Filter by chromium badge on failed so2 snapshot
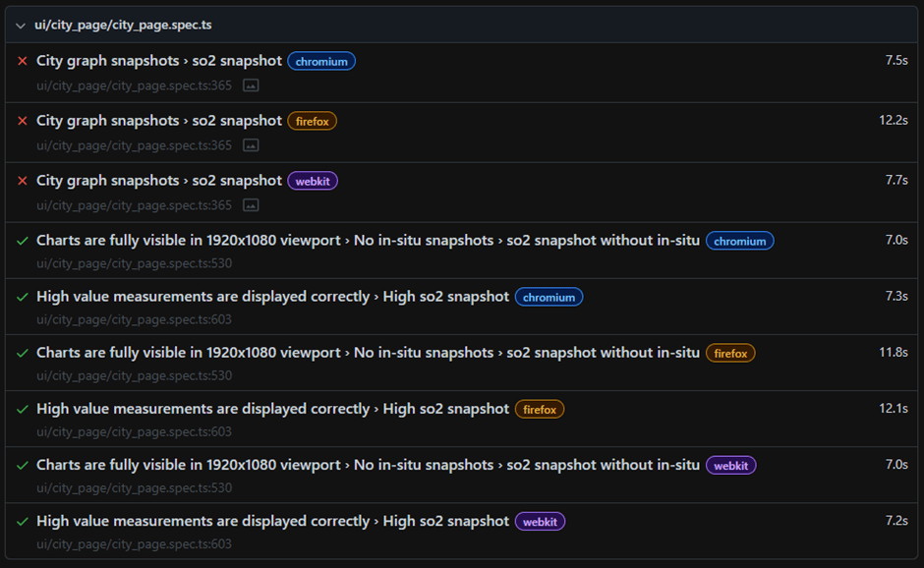Image resolution: width=924 pixels, height=568 pixels. pyautogui.click(x=321, y=61)
